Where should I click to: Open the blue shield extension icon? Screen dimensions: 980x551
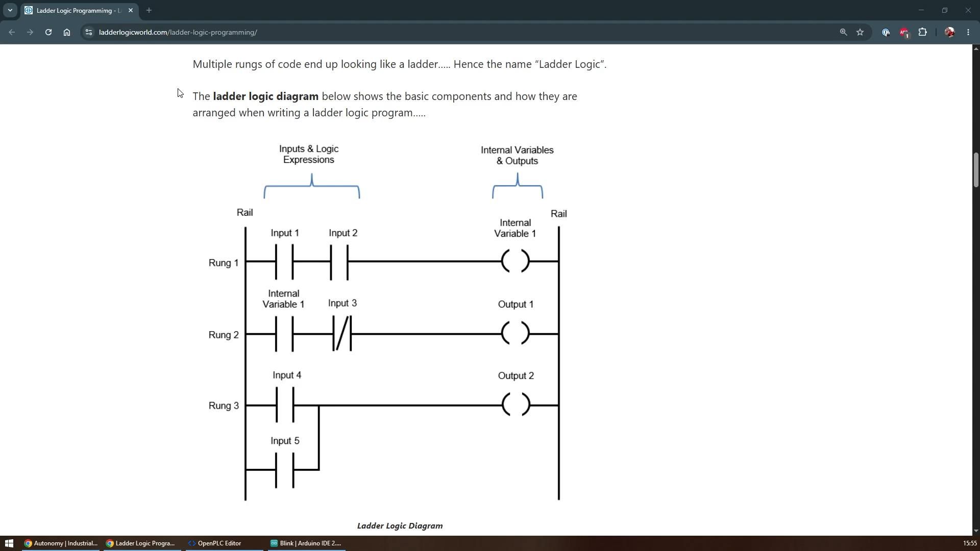coord(886,32)
